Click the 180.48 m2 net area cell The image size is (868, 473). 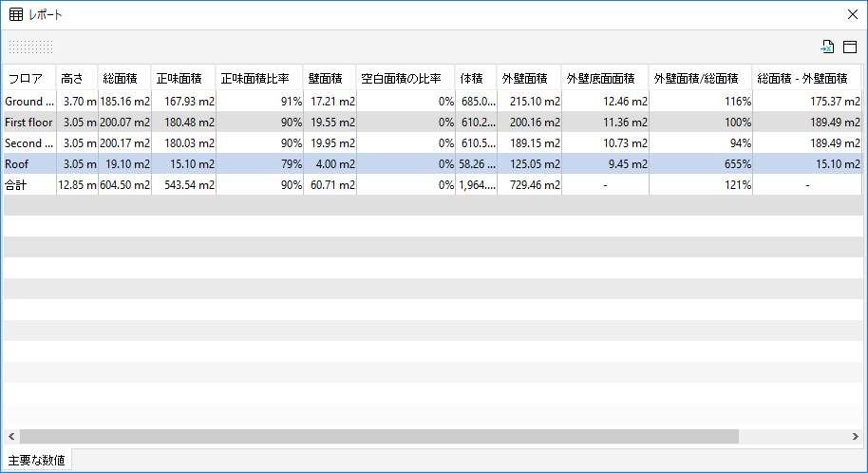(x=183, y=123)
